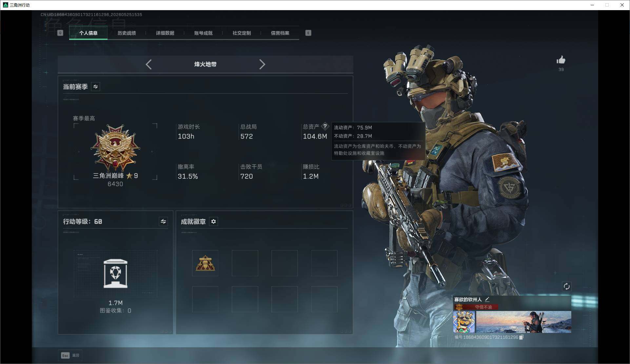Click the 总资产 104.6M value
Screen dimensions: 630x364
(x=315, y=136)
